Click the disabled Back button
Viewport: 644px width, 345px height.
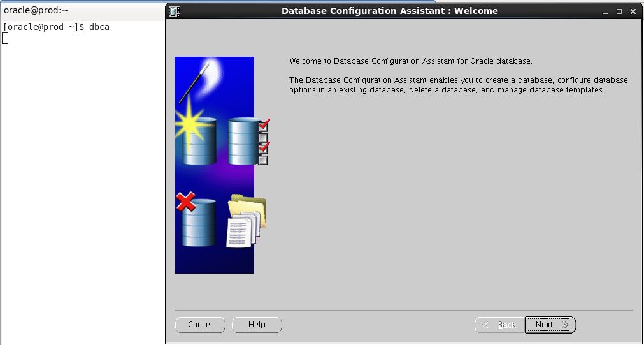pos(499,325)
